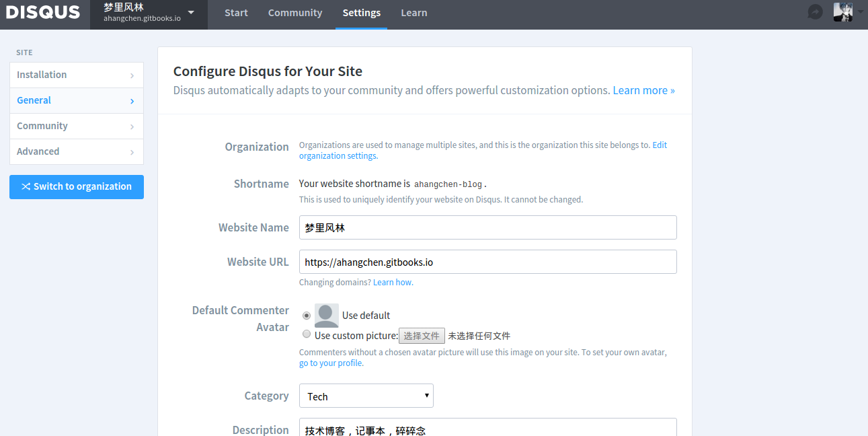Follow the Learn more link
Screen dimensions: 868x436
(x=643, y=90)
